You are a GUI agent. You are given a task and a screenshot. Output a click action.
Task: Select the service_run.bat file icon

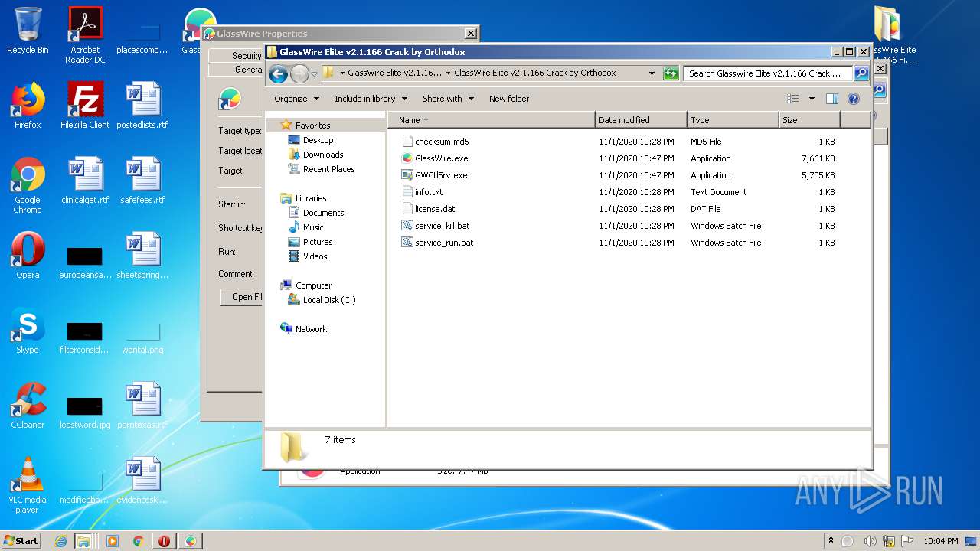(x=407, y=243)
